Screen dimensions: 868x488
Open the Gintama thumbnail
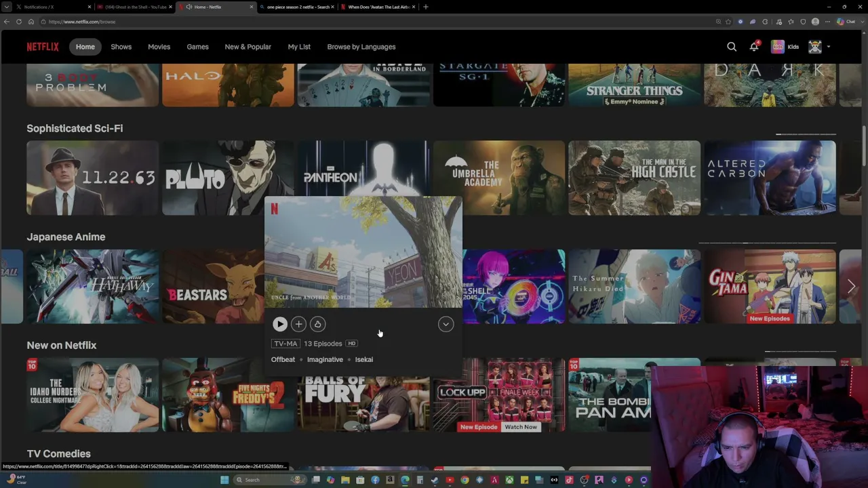[x=770, y=287]
